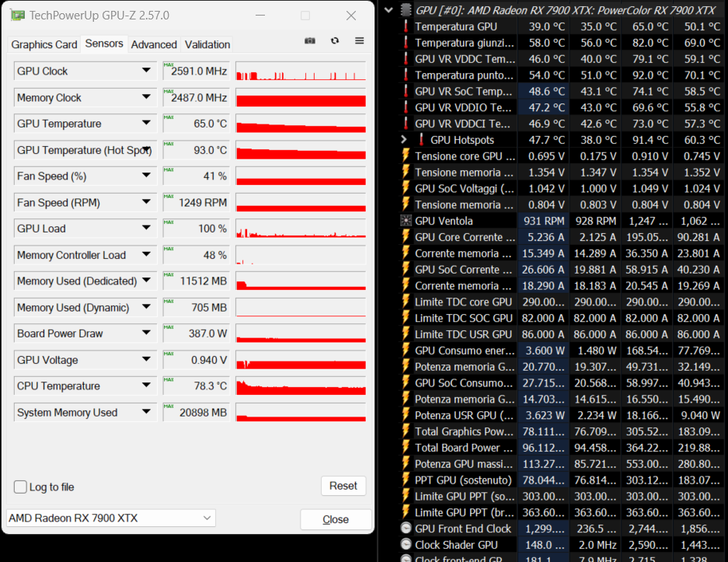Collapse the GPU [#0] AMD Radeon section
Image resolution: width=728 pixels, height=562 pixels.
tap(388, 10)
